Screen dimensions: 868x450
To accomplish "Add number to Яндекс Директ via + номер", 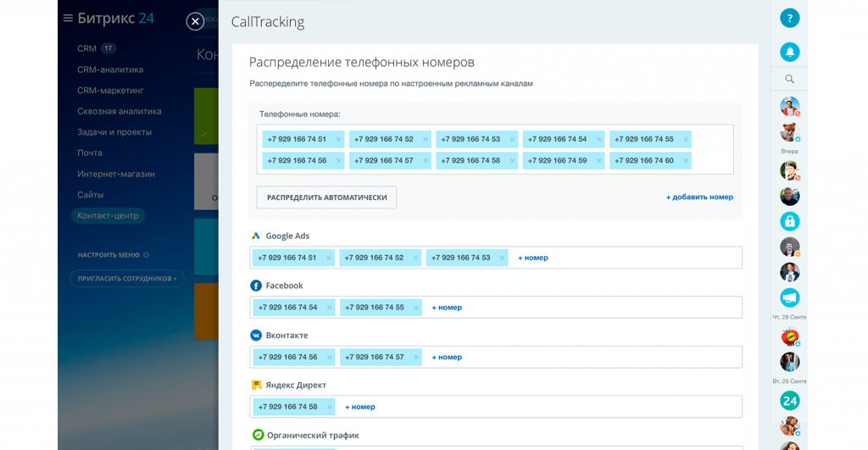I will [x=359, y=408].
